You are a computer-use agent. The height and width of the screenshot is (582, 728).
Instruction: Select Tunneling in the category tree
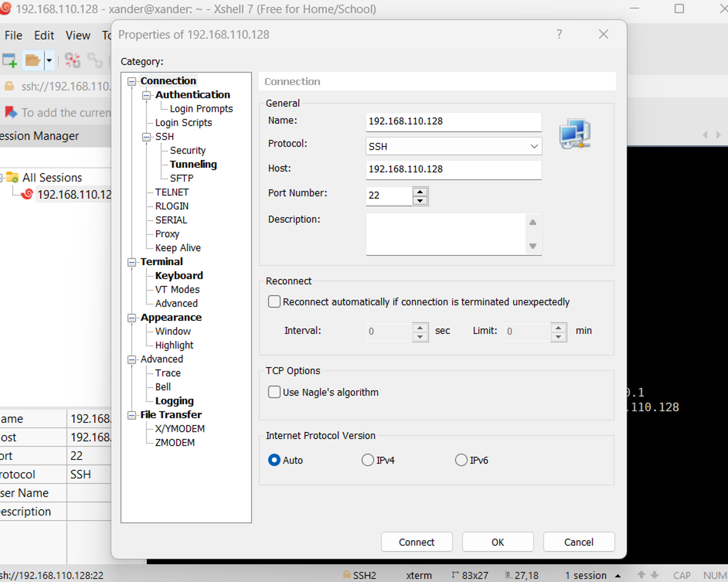[193, 165]
